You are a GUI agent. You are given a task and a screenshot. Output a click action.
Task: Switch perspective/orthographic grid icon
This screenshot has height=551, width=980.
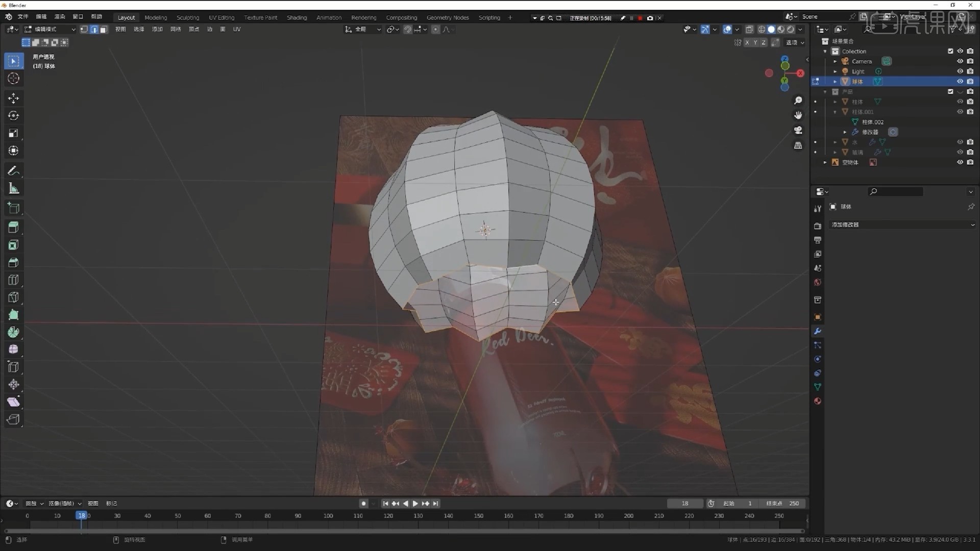point(798,146)
